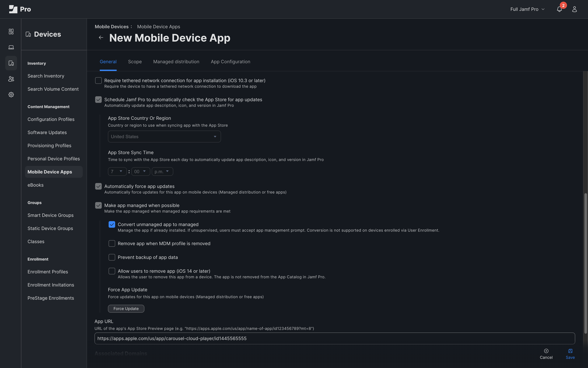
Task: Open the Dashboard icon in left rail
Action: [11, 31]
